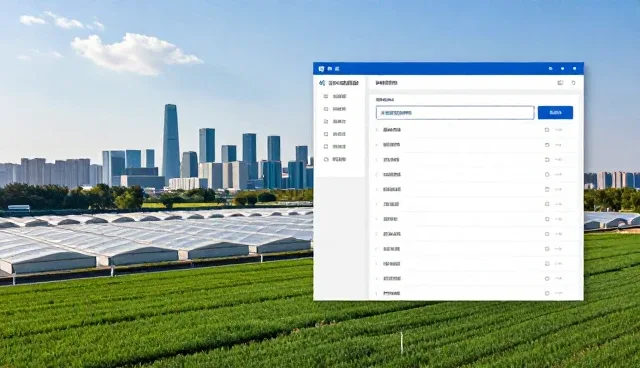The width and height of the screenshot is (640, 368).
Task: Open the first sidebar menu item
Action: click(x=336, y=96)
